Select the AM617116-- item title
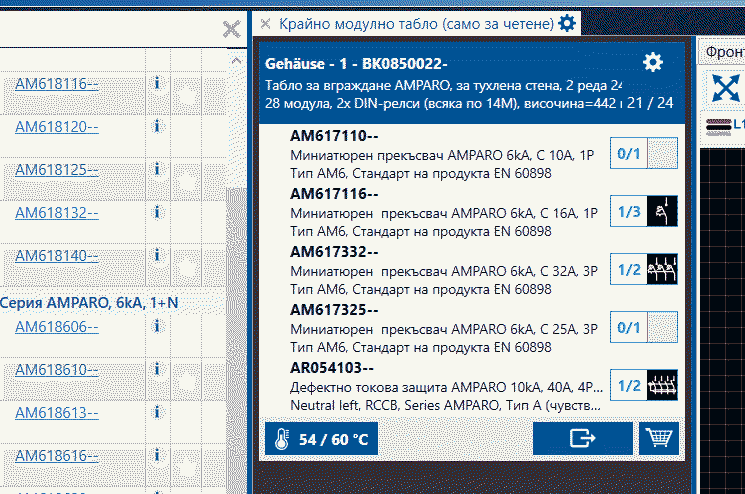 click(334, 194)
